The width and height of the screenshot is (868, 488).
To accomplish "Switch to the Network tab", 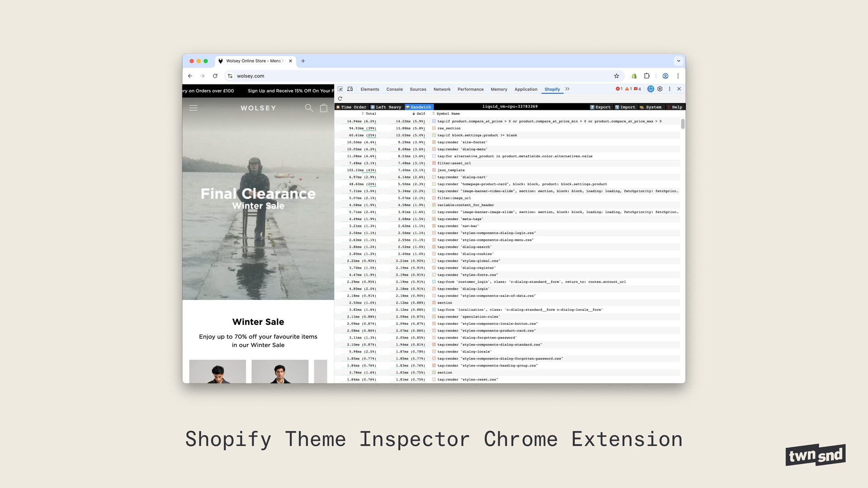I will [x=442, y=89].
